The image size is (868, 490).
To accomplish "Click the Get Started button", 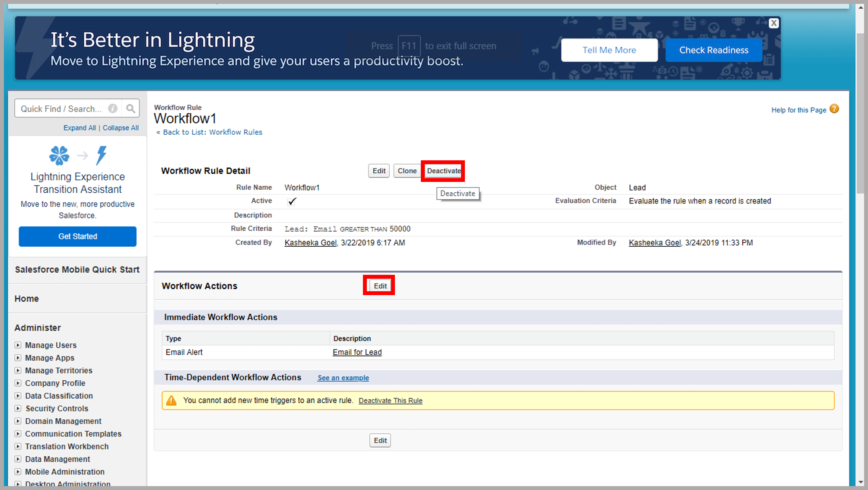I will (78, 236).
